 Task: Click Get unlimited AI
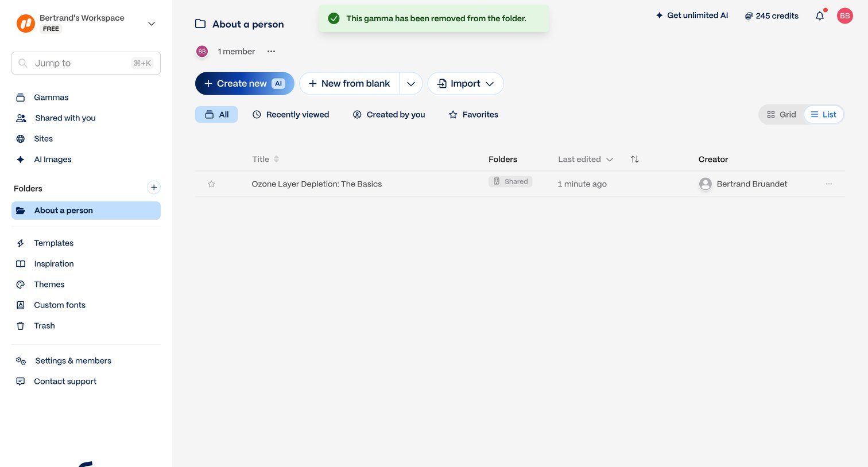click(x=692, y=15)
